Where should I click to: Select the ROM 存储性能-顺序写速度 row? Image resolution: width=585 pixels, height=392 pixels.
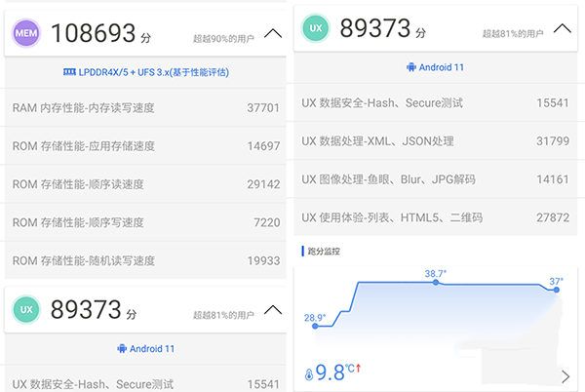click(x=144, y=222)
